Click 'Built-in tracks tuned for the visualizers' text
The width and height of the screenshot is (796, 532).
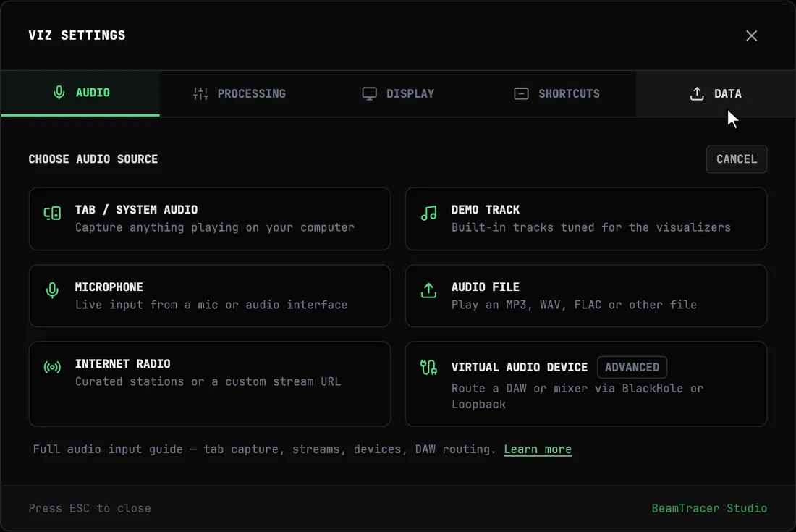(x=591, y=227)
